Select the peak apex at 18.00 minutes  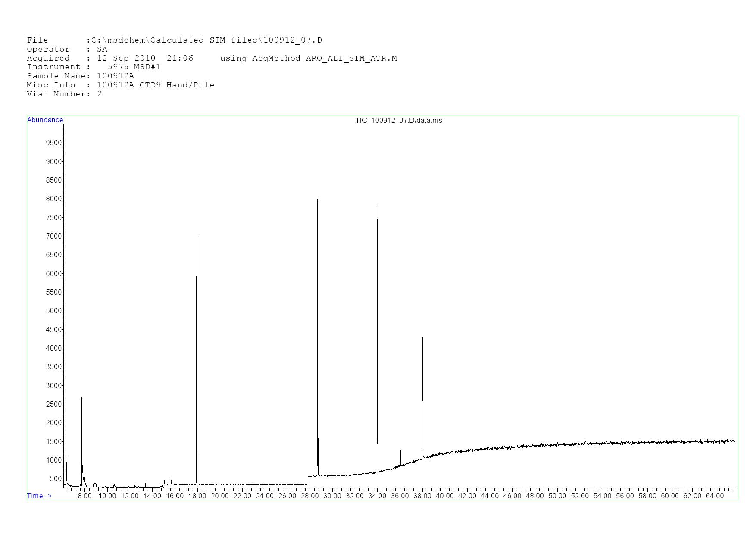point(197,236)
